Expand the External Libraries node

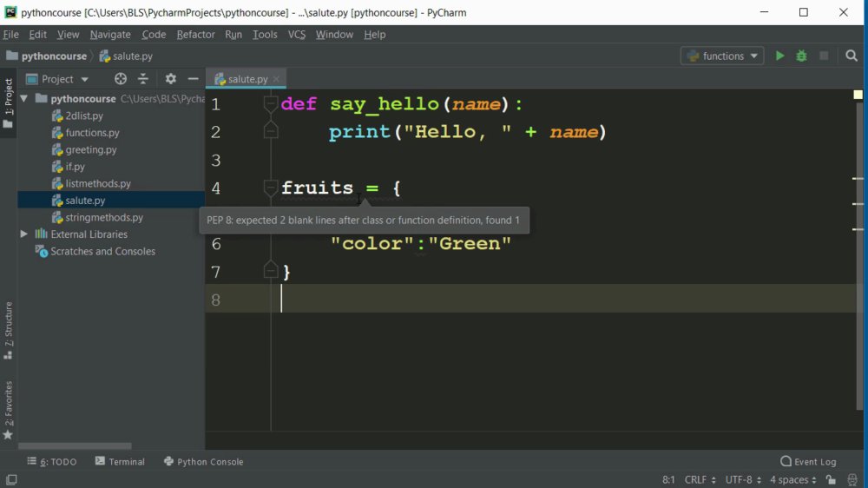tap(23, 234)
